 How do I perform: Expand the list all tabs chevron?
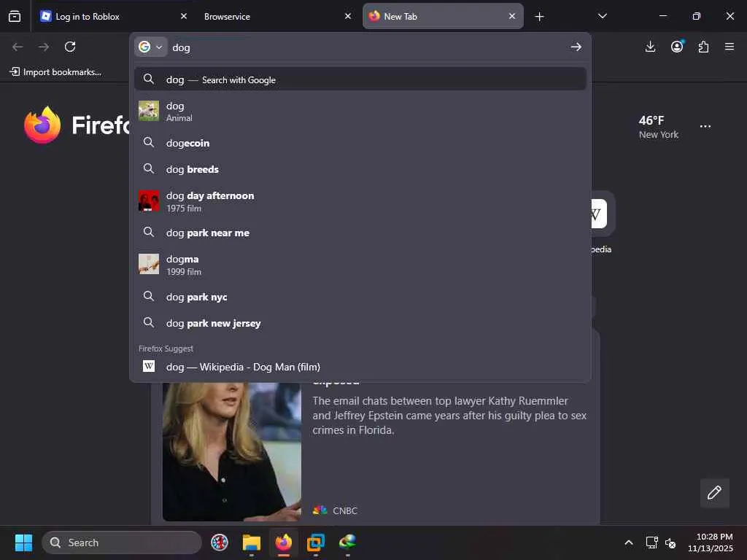[602, 16]
